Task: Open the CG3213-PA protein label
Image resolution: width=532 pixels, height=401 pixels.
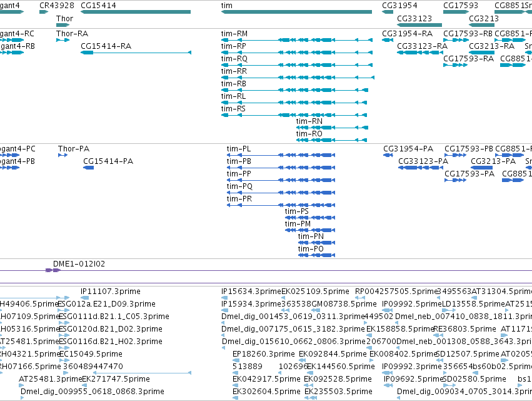Action: click(493, 161)
